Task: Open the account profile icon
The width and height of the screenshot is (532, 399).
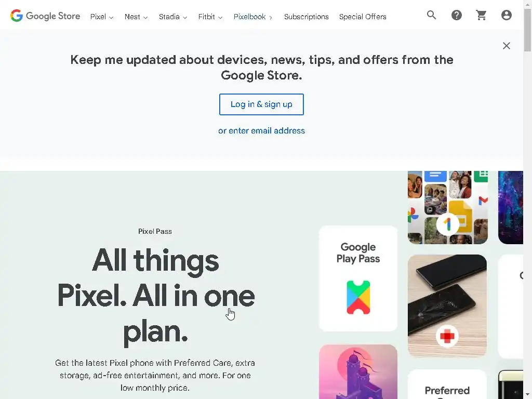Action: (x=507, y=16)
